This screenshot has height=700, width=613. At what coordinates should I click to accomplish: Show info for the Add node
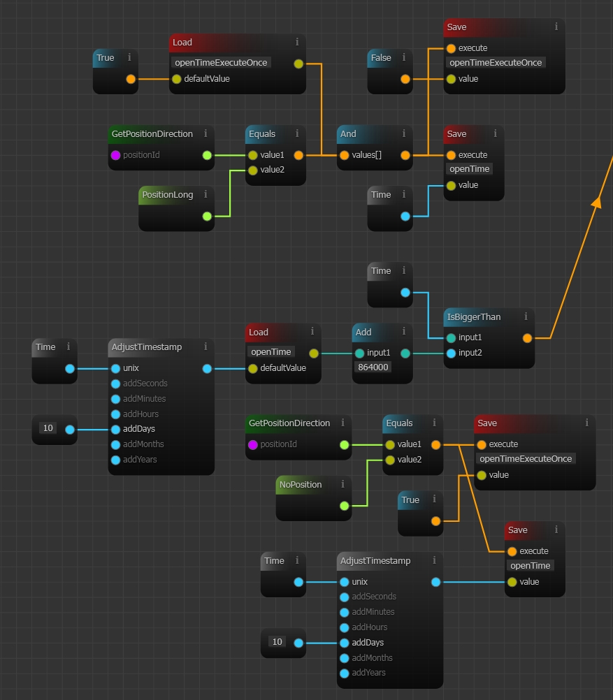click(403, 332)
